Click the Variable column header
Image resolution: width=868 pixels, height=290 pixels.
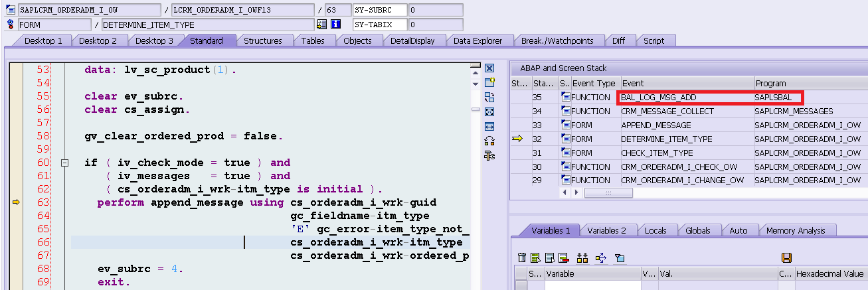[592, 273]
